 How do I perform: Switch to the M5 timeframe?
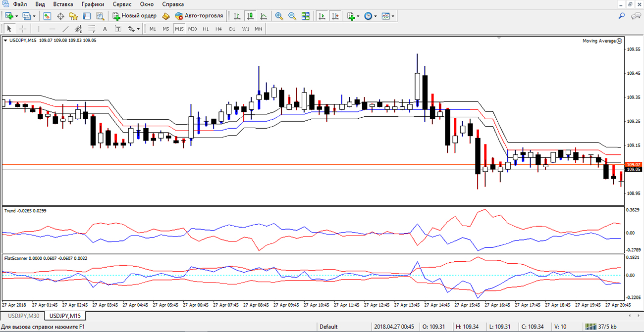166,29
